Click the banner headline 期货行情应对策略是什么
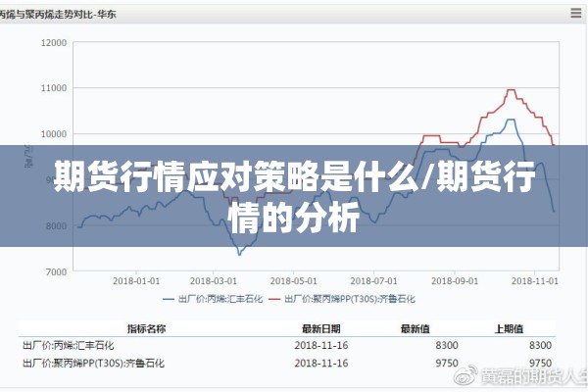Viewport: 588px width, 392px height. click(x=237, y=176)
